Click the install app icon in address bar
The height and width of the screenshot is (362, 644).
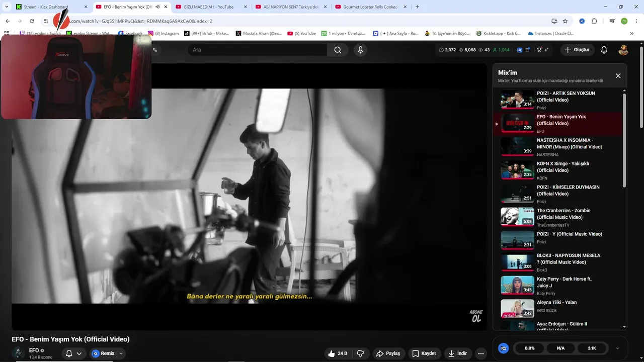click(x=554, y=21)
